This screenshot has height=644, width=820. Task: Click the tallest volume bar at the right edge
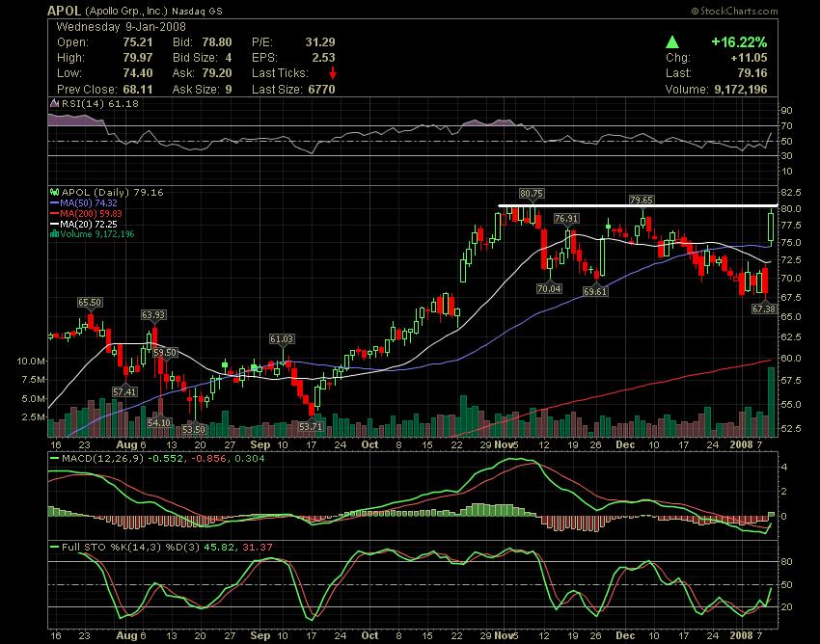pos(771,402)
